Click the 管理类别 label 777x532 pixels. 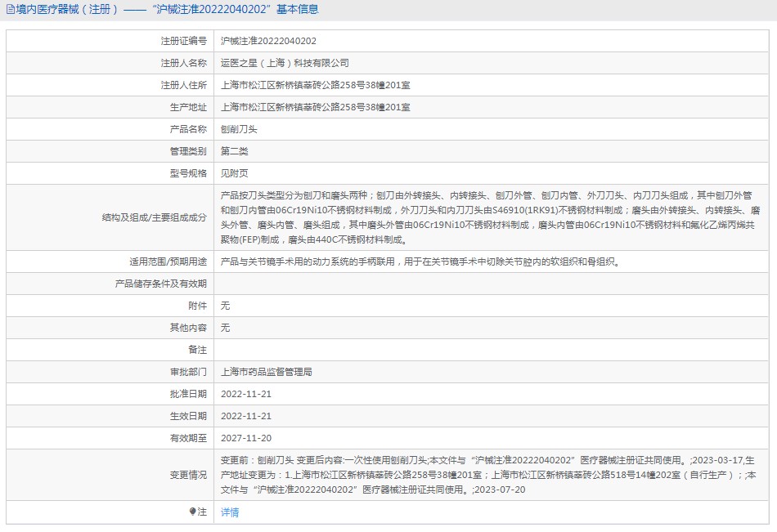point(188,151)
